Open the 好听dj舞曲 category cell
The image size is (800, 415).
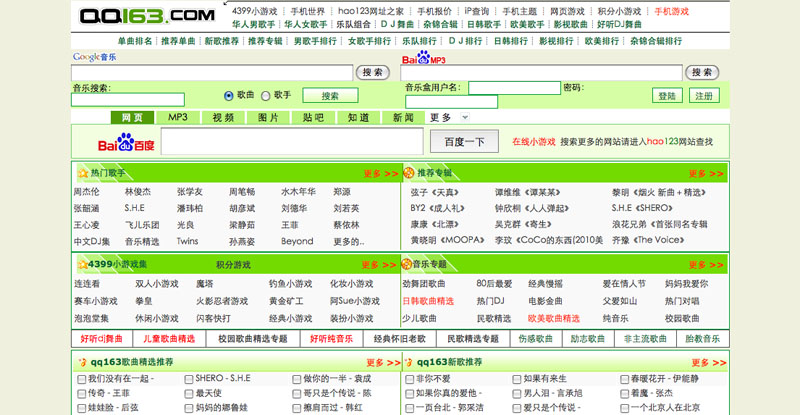(102, 338)
